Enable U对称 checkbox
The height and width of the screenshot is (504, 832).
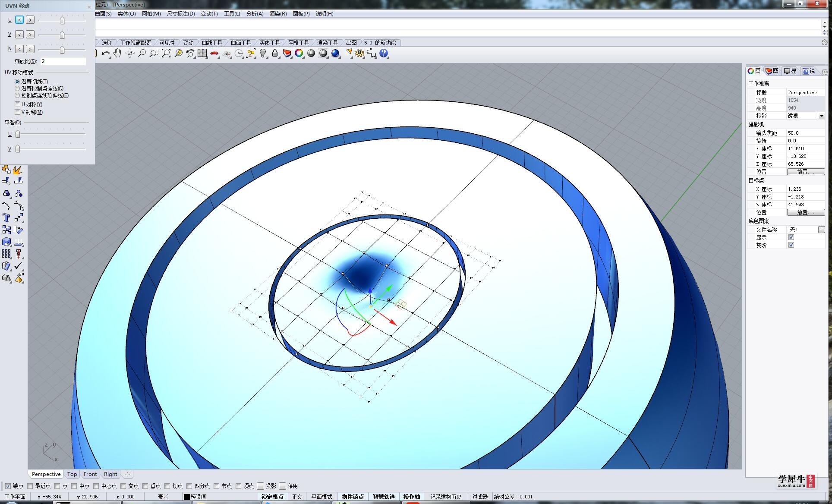click(x=18, y=104)
